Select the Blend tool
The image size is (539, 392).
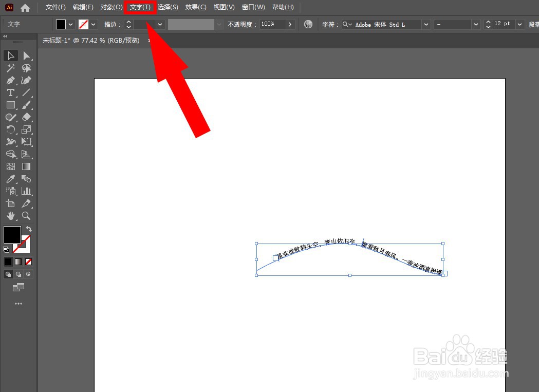tap(26, 179)
